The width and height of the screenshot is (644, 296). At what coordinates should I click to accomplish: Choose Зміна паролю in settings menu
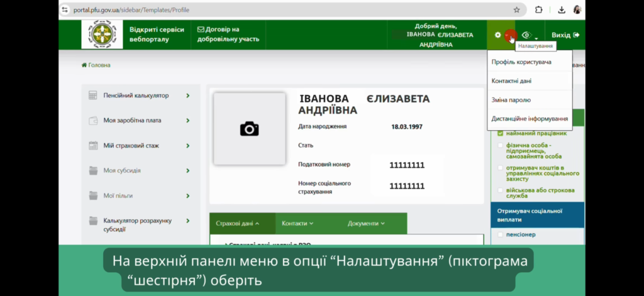click(x=511, y=100)
